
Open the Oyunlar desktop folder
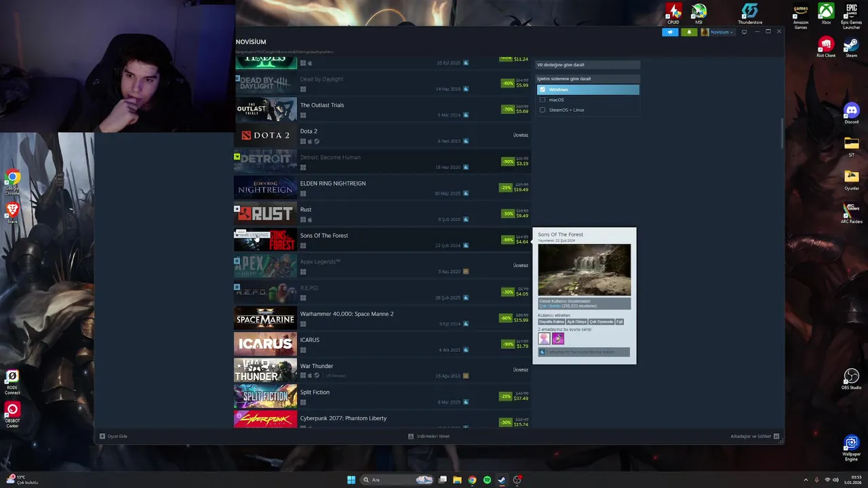pos(852,180)
